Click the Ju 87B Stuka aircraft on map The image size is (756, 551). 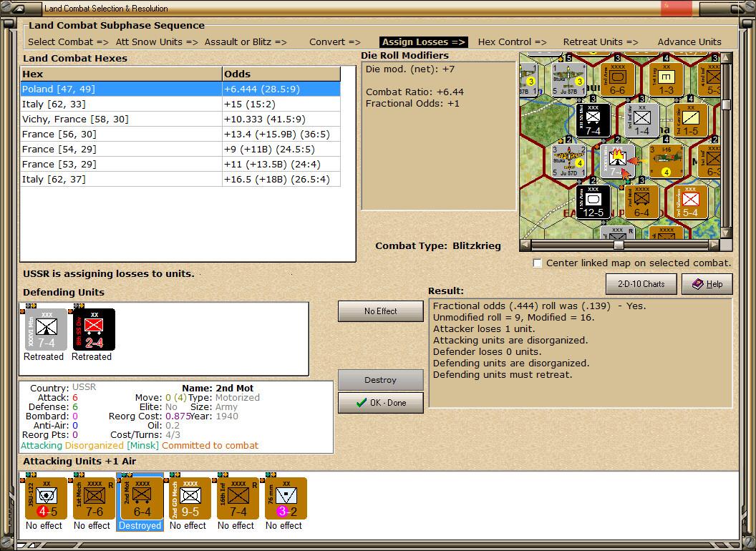tap(569, 79)
